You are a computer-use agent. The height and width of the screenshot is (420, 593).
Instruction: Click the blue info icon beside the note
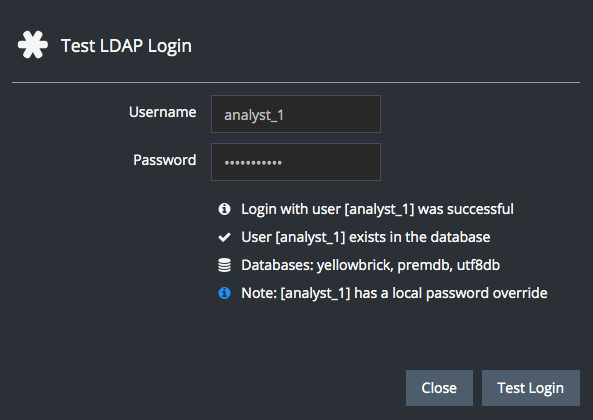point(224,293)
